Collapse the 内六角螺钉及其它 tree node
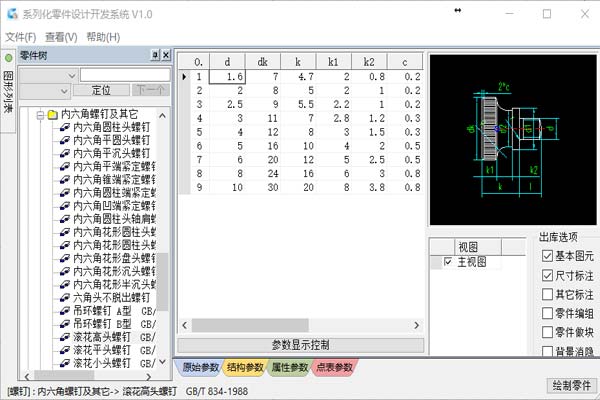This screenshot has width=600, height=400. pos(39,115)
